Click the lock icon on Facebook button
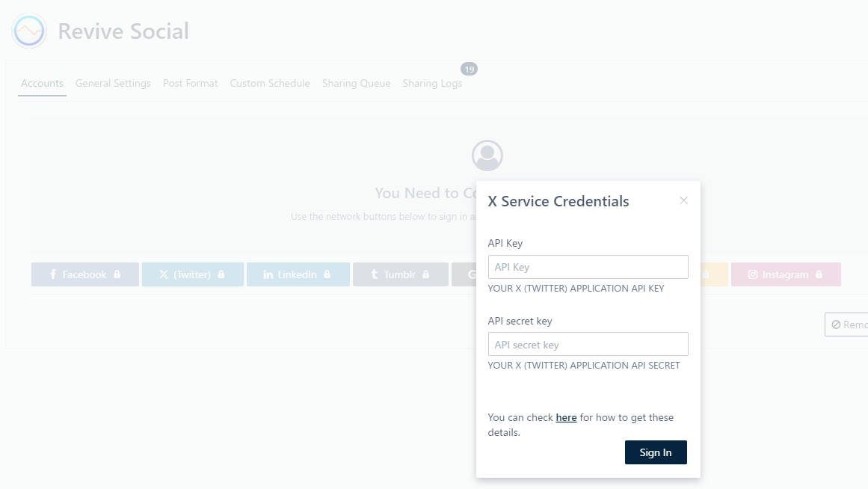 point(117,274)
